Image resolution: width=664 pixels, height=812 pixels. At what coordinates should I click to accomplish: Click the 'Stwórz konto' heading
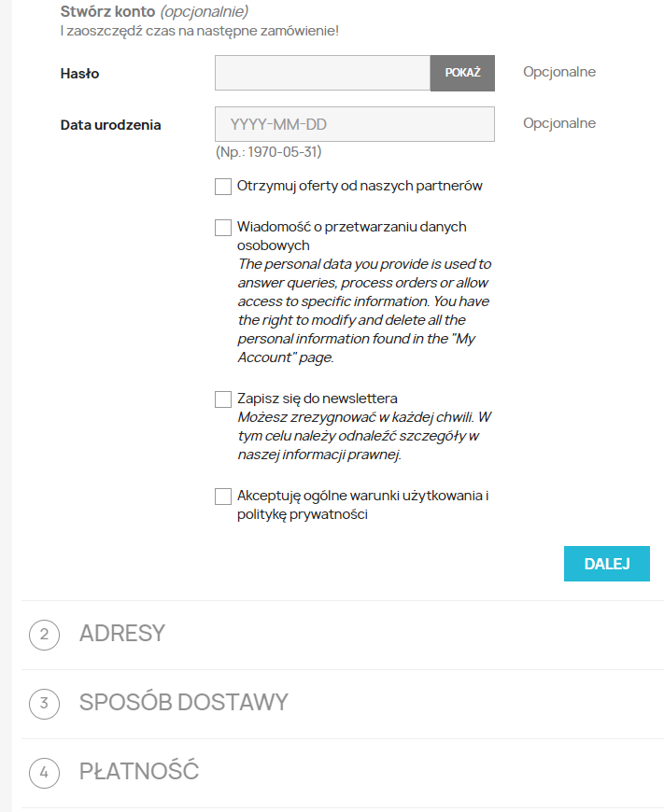click(107, 11)
